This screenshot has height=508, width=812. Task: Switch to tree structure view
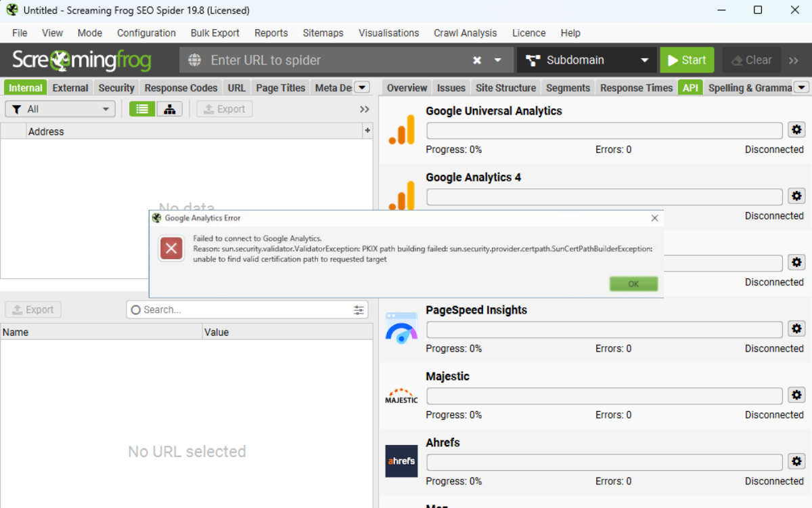click(x=169, y=109)
